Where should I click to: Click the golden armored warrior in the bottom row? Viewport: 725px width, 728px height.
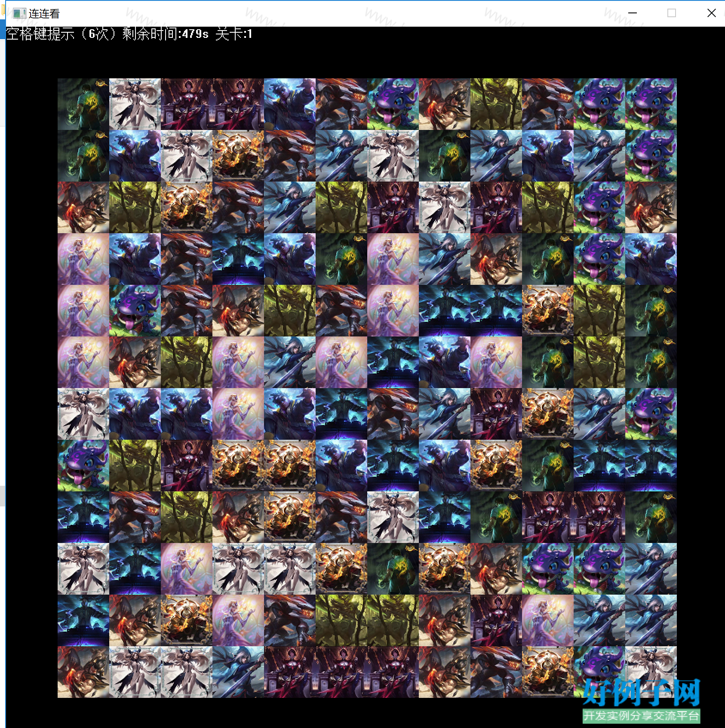pos(548,672)
